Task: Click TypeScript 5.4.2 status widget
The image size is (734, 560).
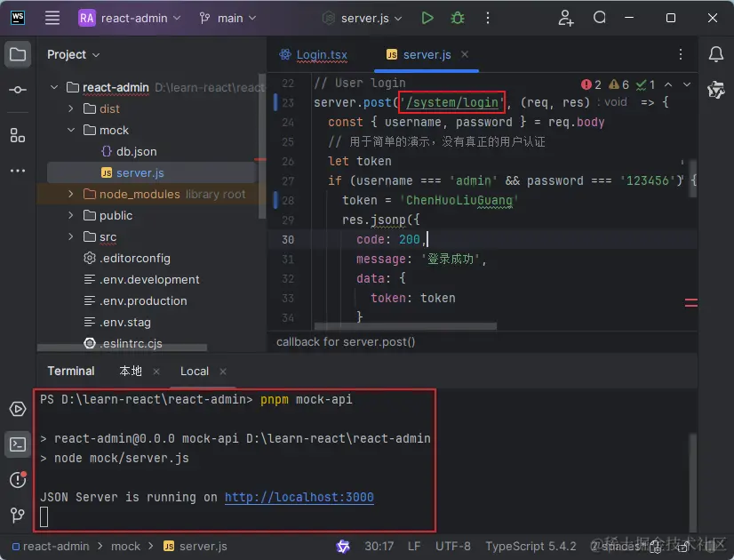Action: click(x=531, y=547)
